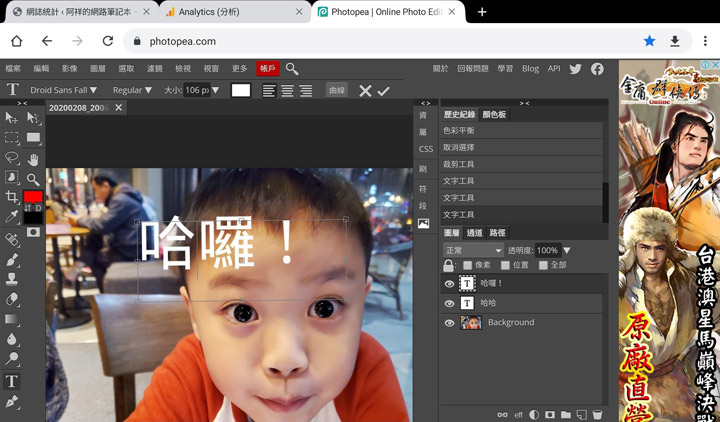Screen dimensions: 720x422
Task: Select the Blur droplet tool
Action: click(11, 339)
